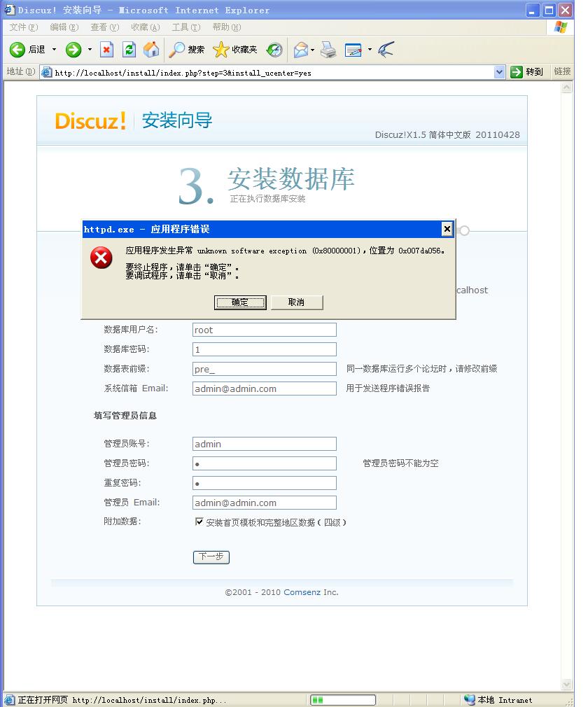588x707 pixels.
Task: Click the Windows flag logo
Action: point(561,27)
